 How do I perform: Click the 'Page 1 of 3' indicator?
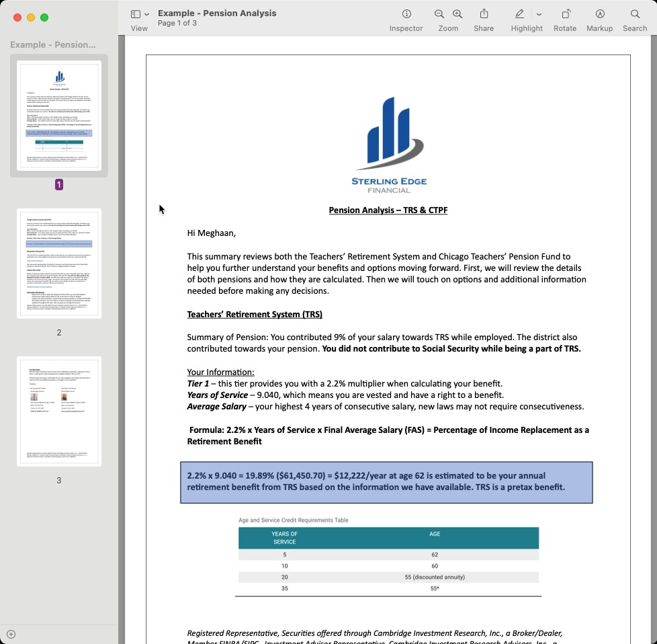(x=177, y=23)
